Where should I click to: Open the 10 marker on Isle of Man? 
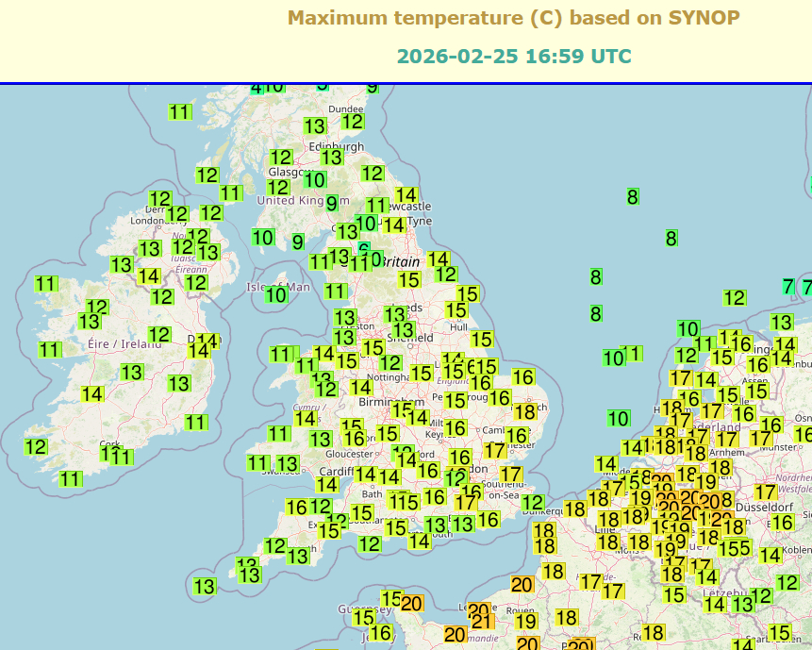[x=275, y=295]
